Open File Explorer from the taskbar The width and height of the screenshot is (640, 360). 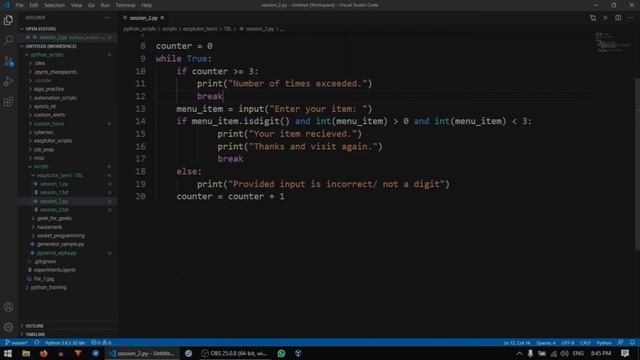point(26,353)
